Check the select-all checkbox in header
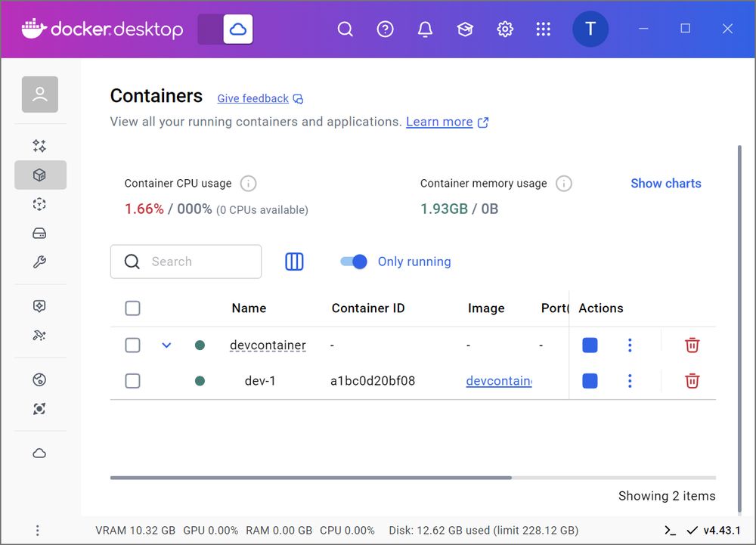This screenshot has width=756, height=545. click(x=132, y=308)
